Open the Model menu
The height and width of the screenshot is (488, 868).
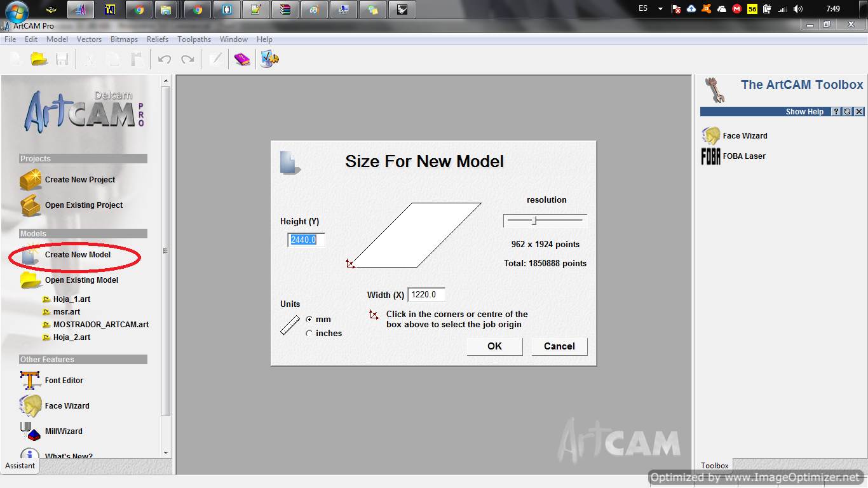pyautogui.click(x=57, y=39)
